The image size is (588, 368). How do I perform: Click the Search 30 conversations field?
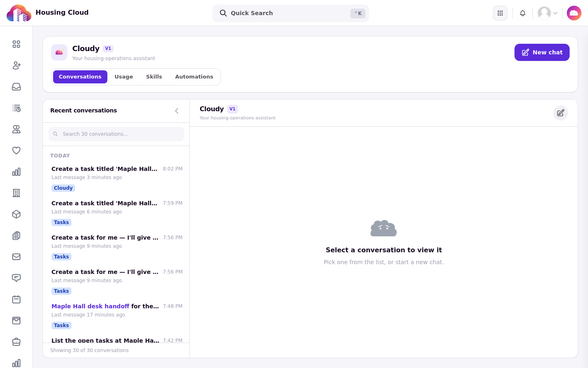[116, 134]
